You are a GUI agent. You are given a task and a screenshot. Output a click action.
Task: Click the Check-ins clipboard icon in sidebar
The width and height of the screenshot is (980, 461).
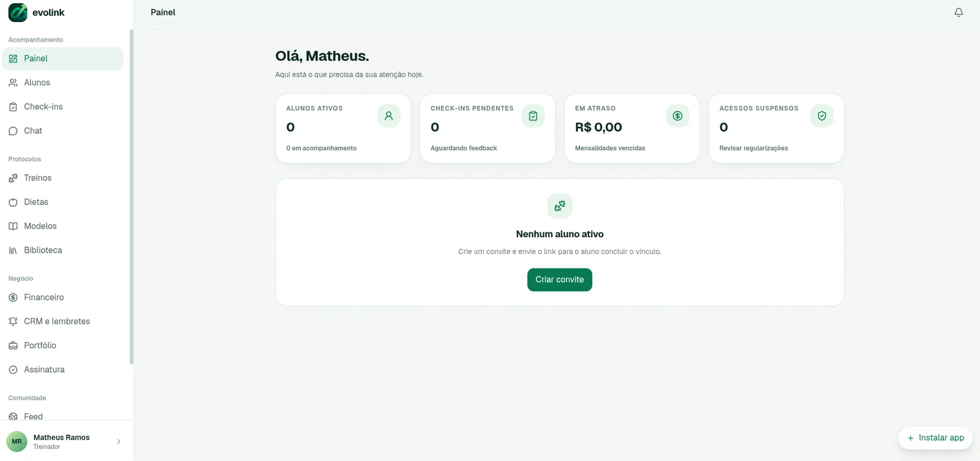(13, 107)
